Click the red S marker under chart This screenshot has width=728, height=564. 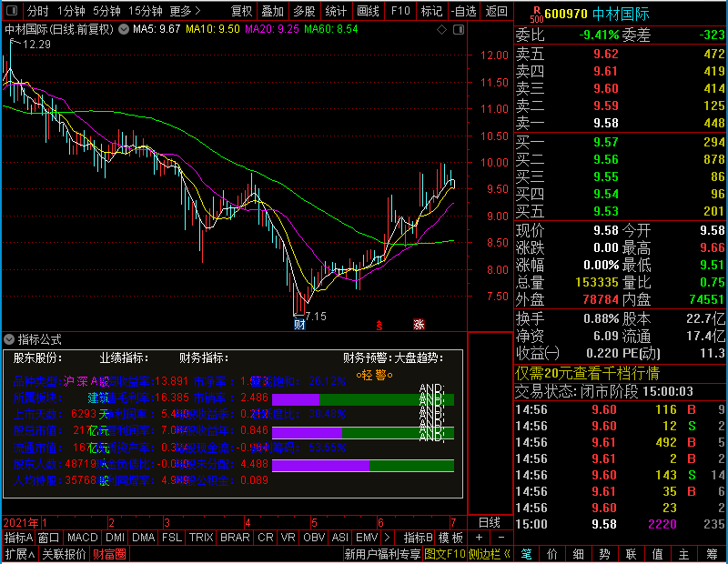tap(379, 326)
